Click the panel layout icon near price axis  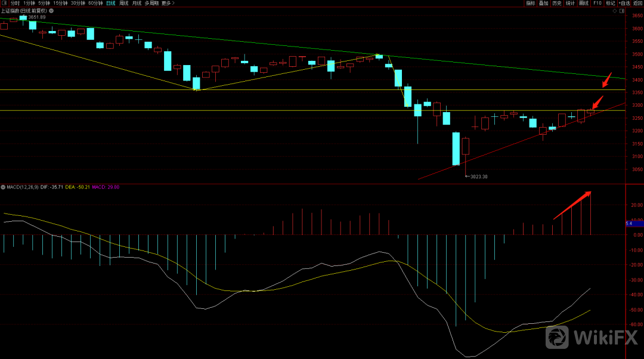tap(623, 11)
